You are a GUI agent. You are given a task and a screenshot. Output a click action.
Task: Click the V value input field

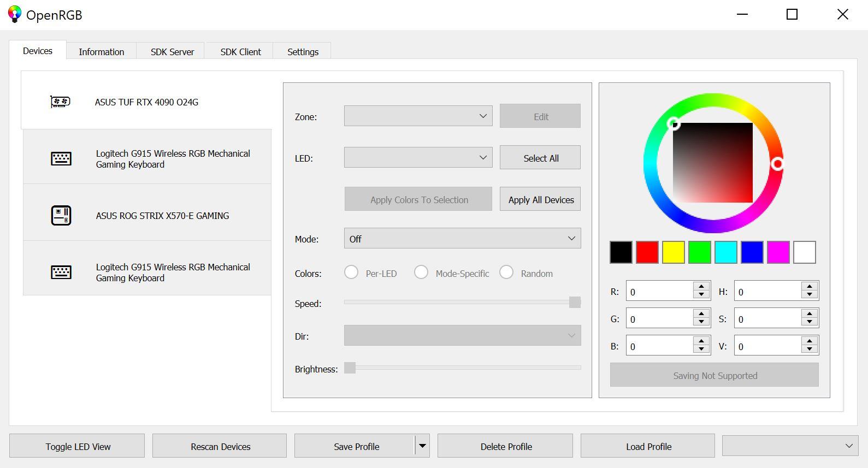click(x=768, y=345)
